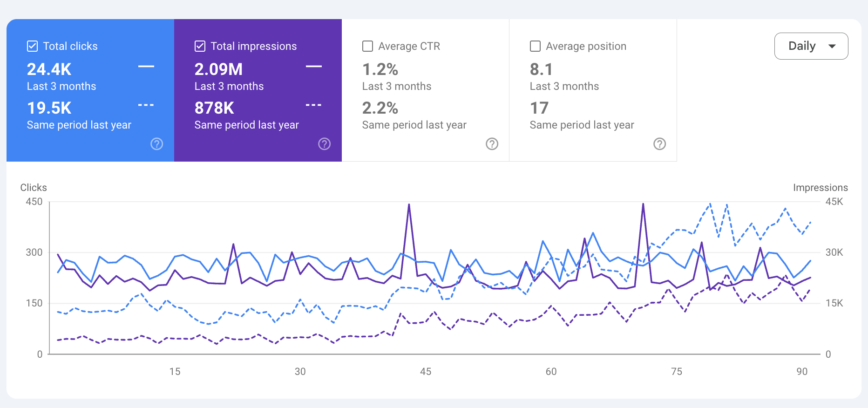868x408 pixels.
Task: Click the arrow in the Daily dropdown
Action: (x=832, y=46)
